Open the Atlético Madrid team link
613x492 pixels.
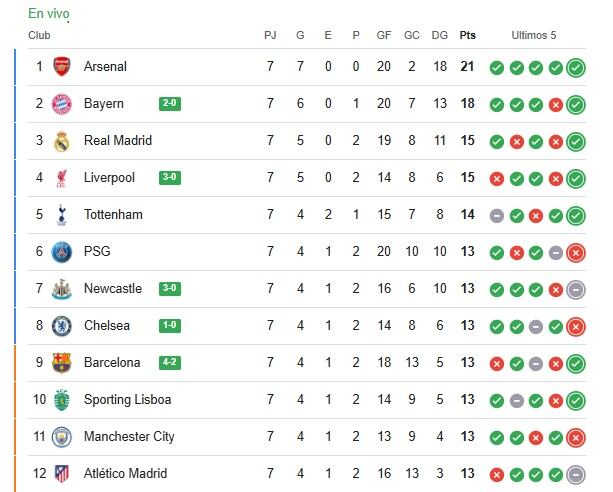(x=125, y=474)
